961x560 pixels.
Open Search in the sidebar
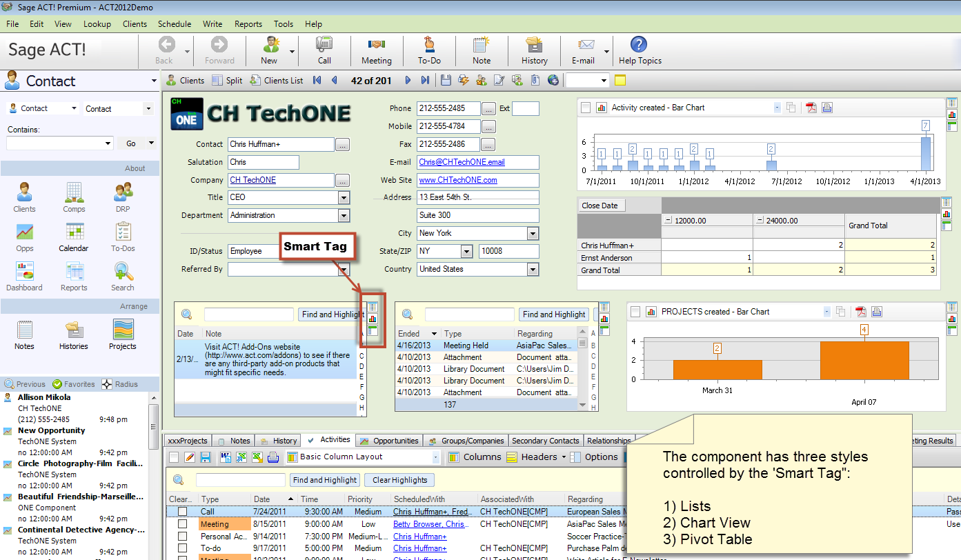(123, 277)
